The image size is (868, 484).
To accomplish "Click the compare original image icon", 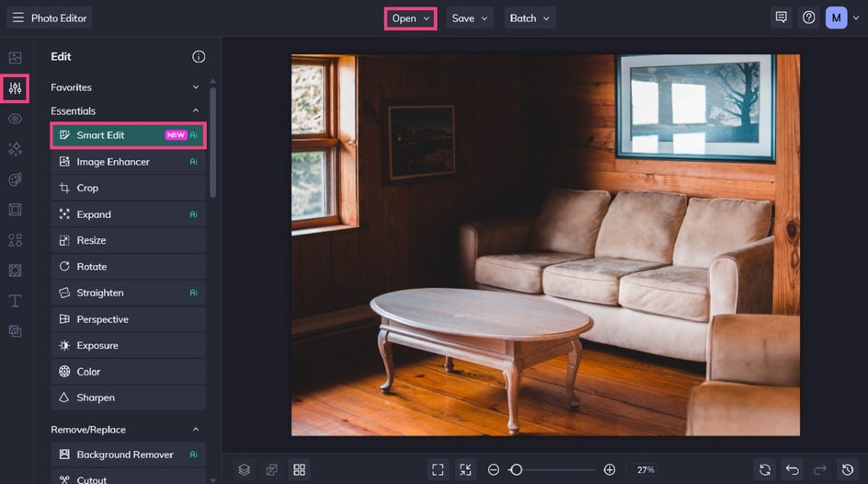I will 272,469.
